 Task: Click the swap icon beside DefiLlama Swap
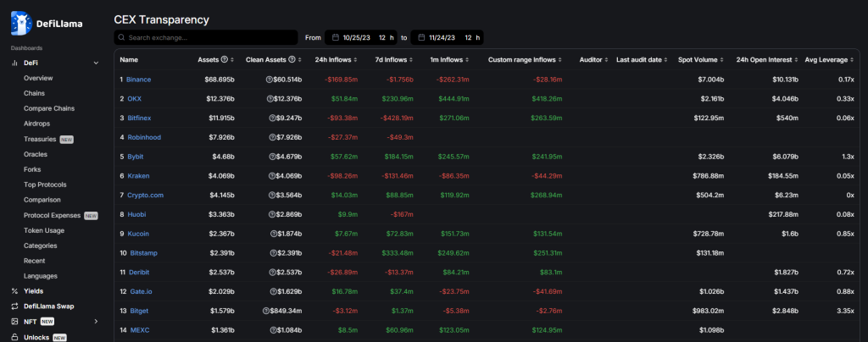pos(14,306)
